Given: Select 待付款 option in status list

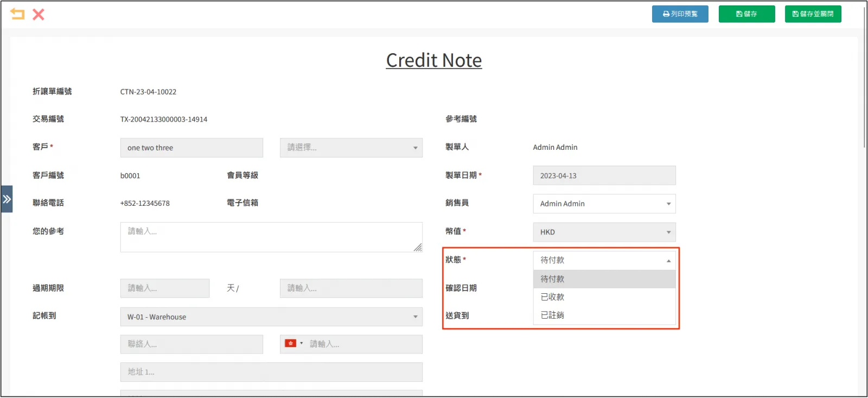Looking at the screenshot, I should click(x=604, y=279).
